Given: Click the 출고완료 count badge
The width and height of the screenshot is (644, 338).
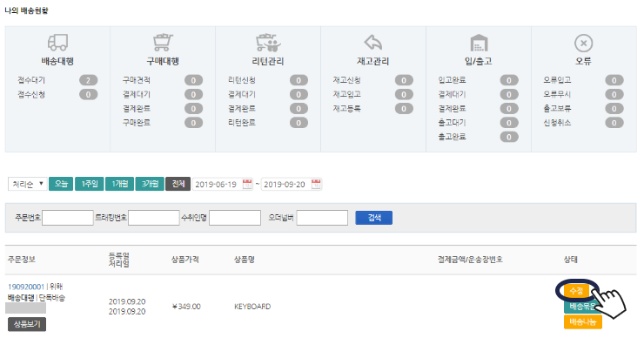Looking at the screenshot, I should coord(509,137).
